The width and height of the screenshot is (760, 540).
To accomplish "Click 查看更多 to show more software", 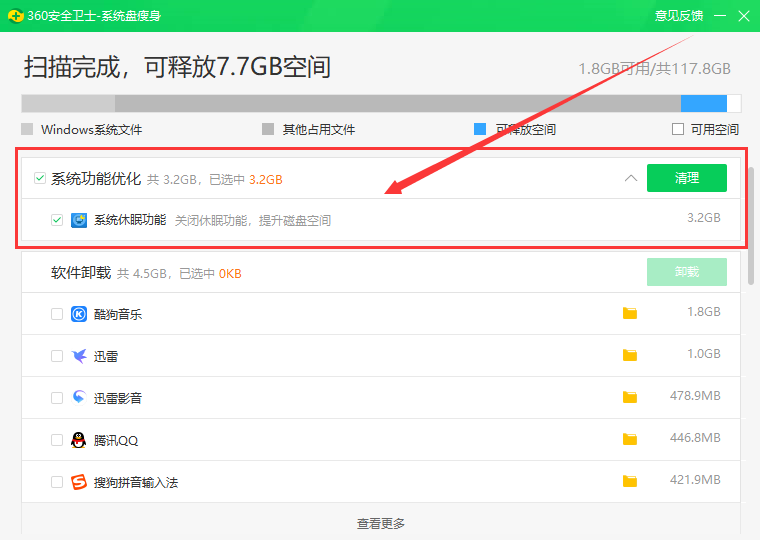I will point(380,524).
